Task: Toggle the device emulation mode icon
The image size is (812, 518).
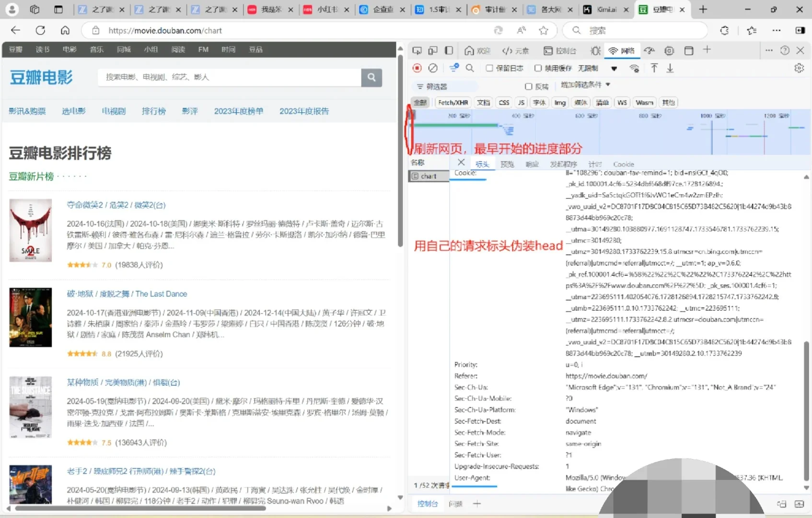Action: point(433,50)
